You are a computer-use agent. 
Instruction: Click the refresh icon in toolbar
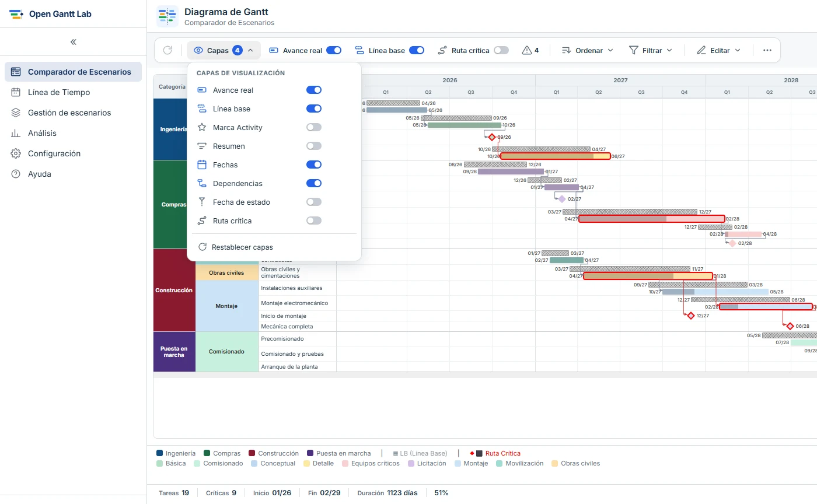[167, 50]
